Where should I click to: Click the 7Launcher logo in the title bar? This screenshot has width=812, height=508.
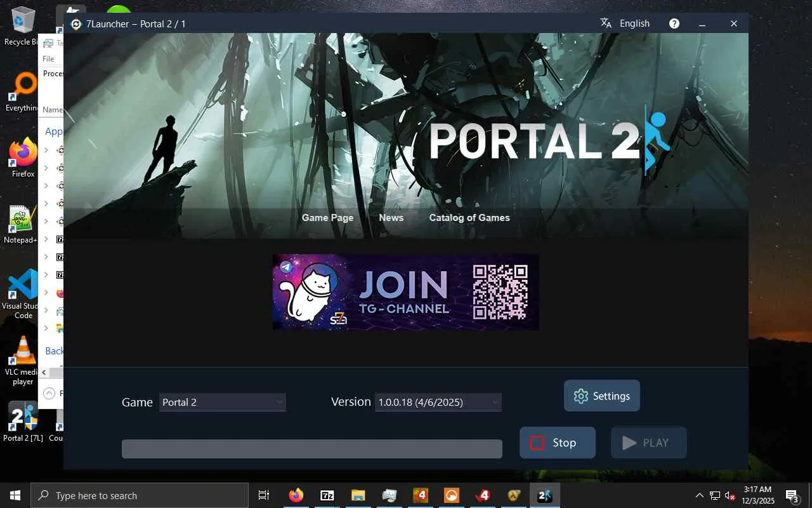pyautogui.click(x=76, y=24)
